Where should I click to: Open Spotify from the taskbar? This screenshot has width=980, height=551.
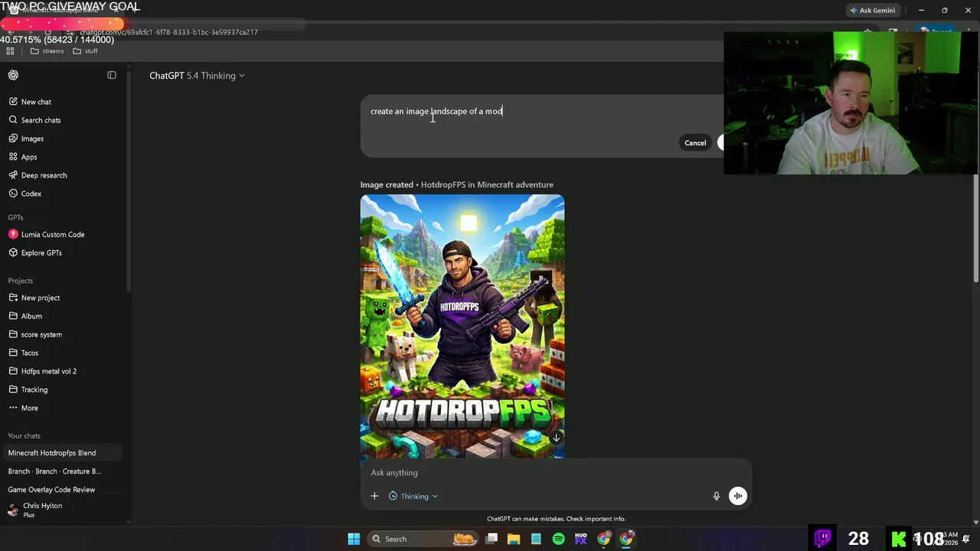point(558,539)
